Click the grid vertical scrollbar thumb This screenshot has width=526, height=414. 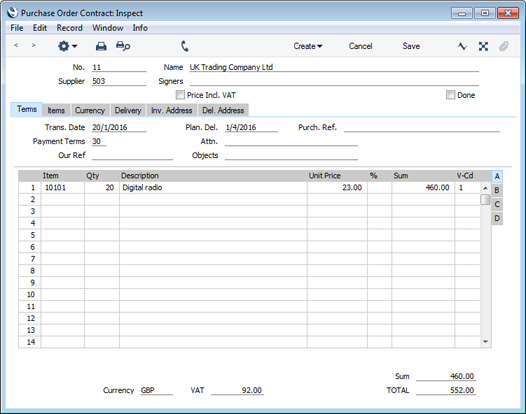coord(485,200)
